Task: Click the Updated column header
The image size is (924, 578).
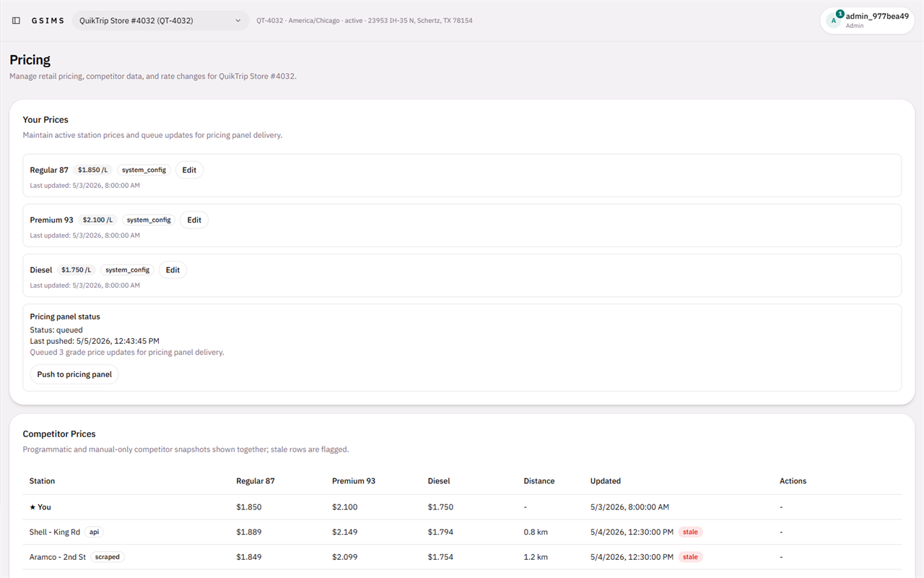Action: (x=606, y=480)
